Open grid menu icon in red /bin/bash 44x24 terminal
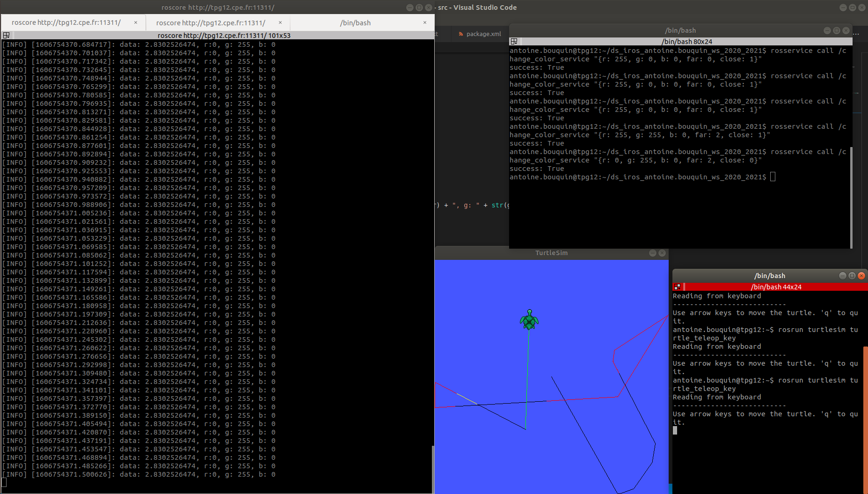Image resolution: width=868 pixels, height=494 pixels. click(x=677, y=287)
